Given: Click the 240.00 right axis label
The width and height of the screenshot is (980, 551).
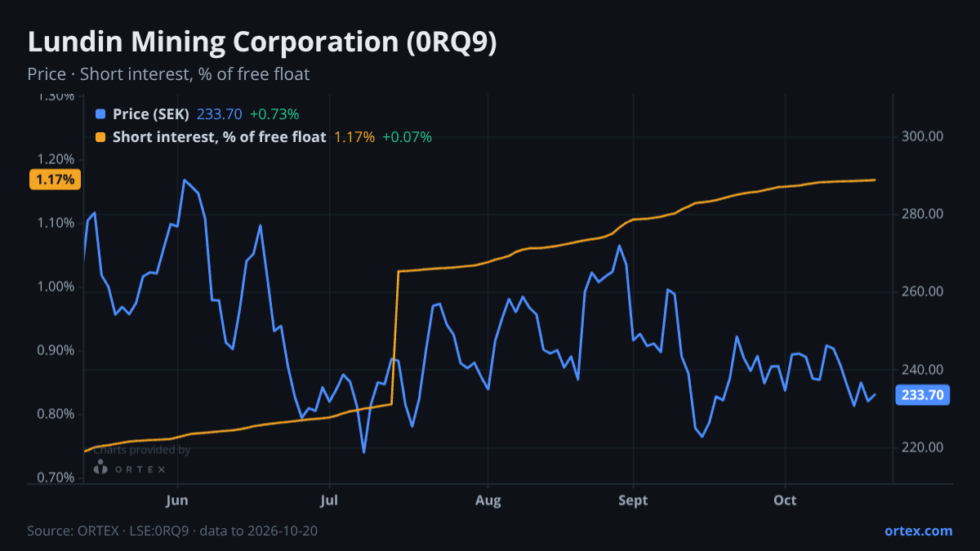Looking at the screenshot, I should 922,370.
